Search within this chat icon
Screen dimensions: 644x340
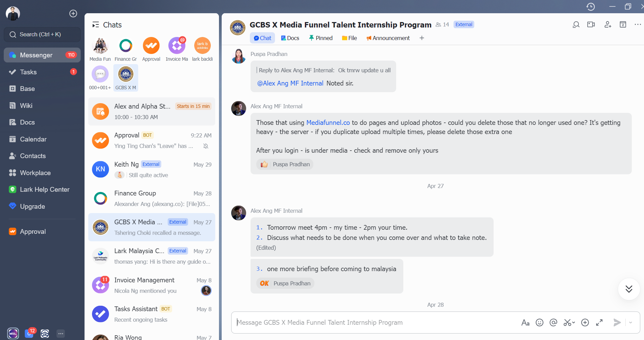(x=576, y=24)
